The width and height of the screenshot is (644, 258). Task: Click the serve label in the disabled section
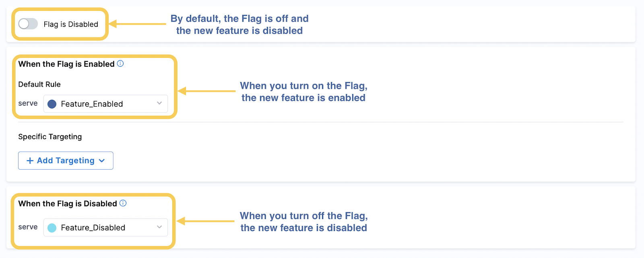click(x=27, y=227)
